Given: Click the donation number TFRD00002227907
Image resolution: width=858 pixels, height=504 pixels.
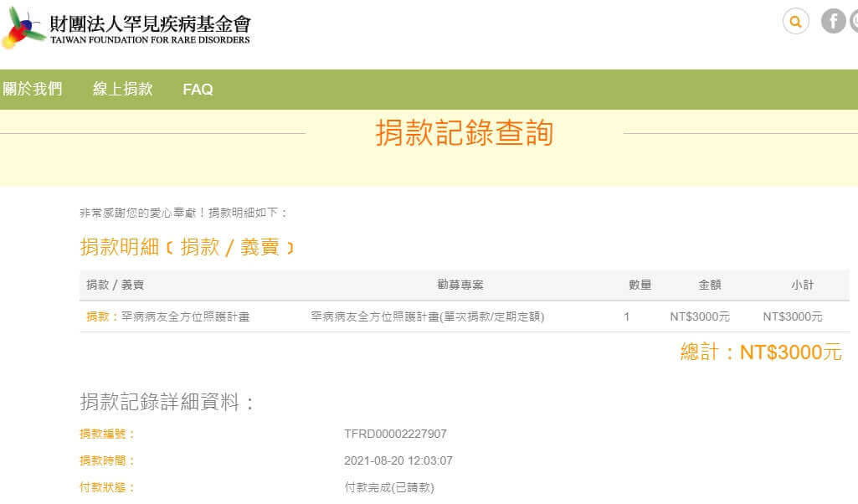Looking at the screenshot, I should [x=395, y=434].
